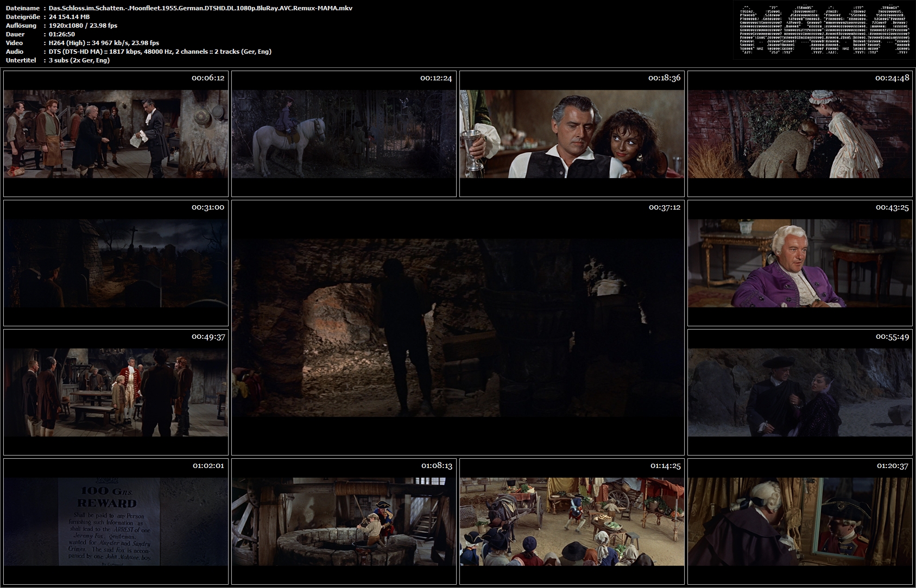Select the 00:24:48 timestamp
The image size is (916, 588).
coord(892,78)
